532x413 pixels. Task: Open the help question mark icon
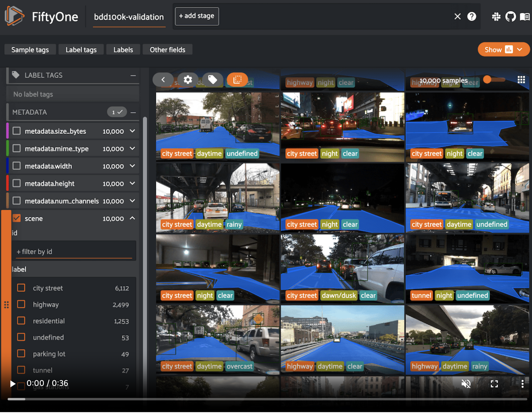tap(472, 16)
